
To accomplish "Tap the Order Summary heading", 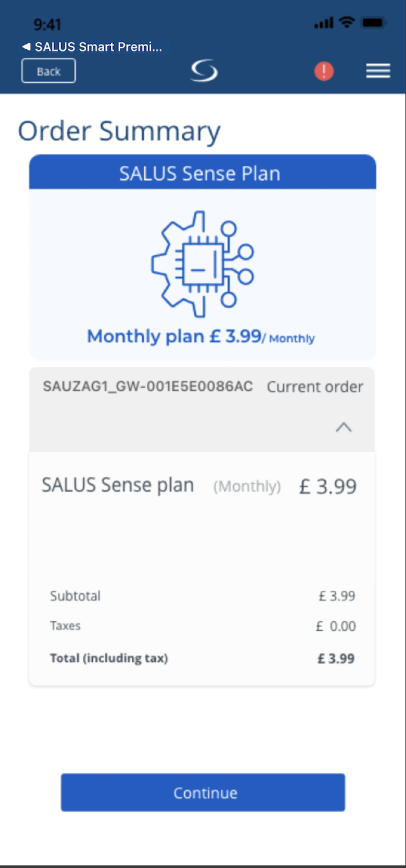I will pyautogui.click(x=119, y=132).
